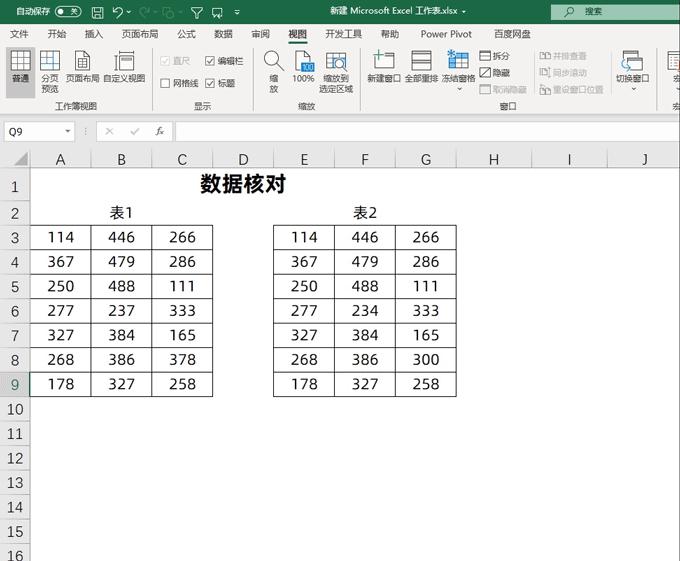
Task: Enable the Gridlines (网格线) checkbox
Action: pyautogui.click(x=165, y=83)
